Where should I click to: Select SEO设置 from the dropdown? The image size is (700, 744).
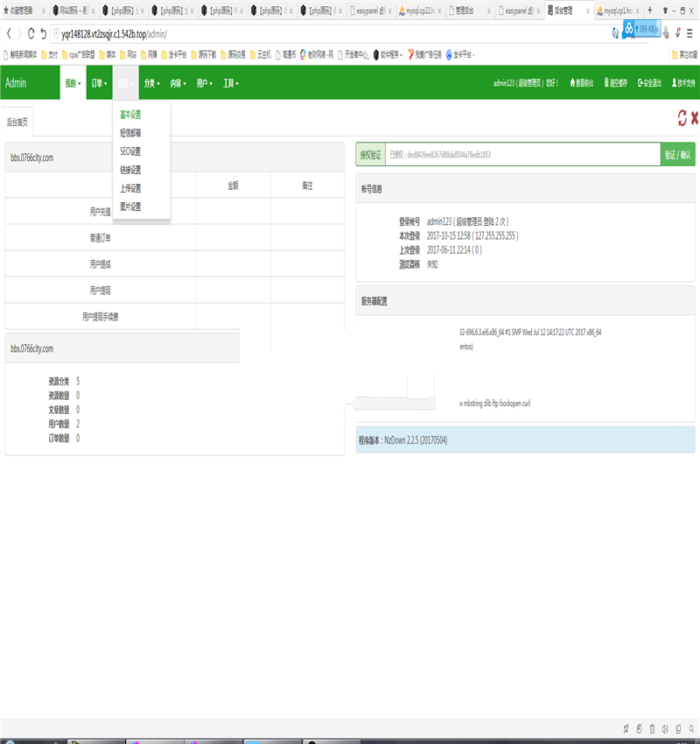(x=130, y=151)
